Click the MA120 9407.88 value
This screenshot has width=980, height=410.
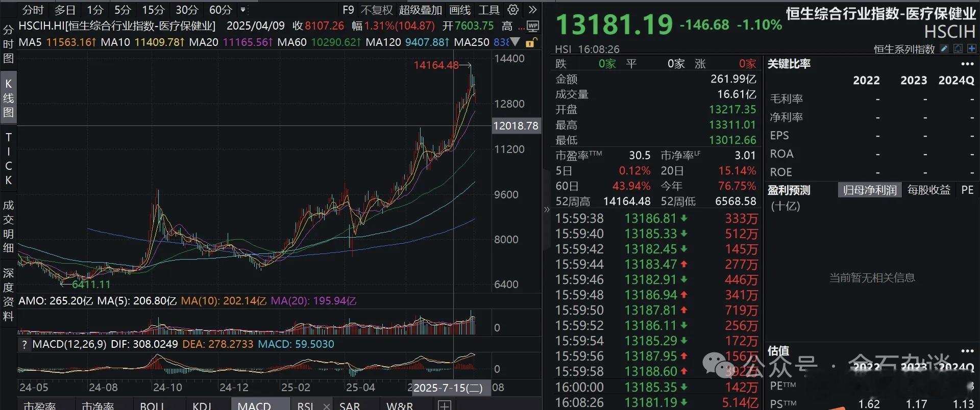coord(427,42)
